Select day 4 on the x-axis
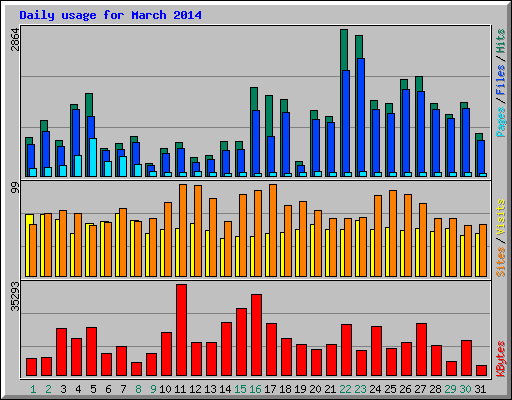Viewport: 512px width, 400px height. [78, 389]
